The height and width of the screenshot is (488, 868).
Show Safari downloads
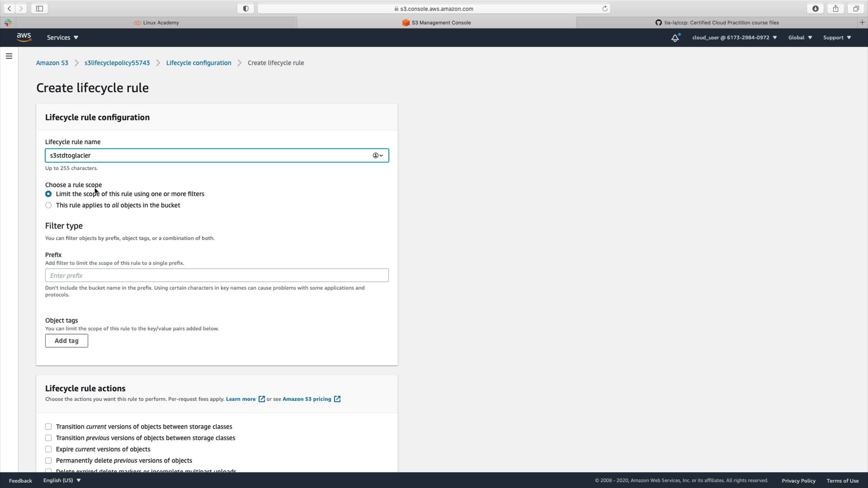tap(815, 8)
